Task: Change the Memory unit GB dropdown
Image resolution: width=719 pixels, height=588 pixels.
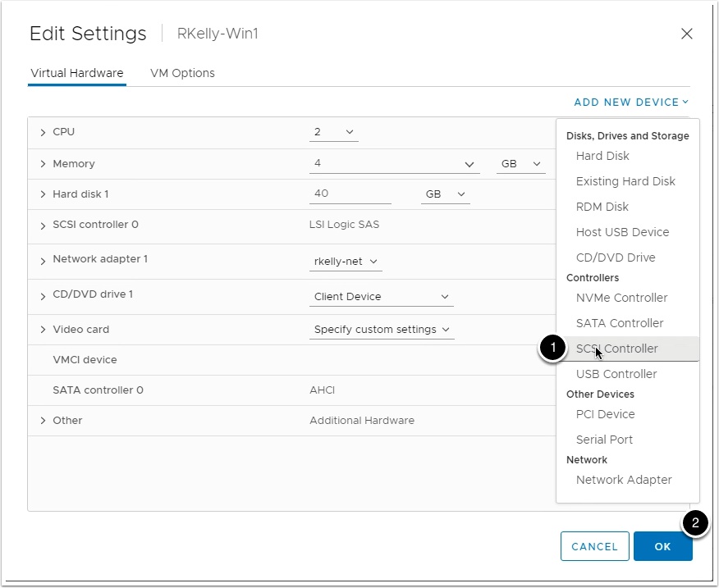Action: point(520,164)
